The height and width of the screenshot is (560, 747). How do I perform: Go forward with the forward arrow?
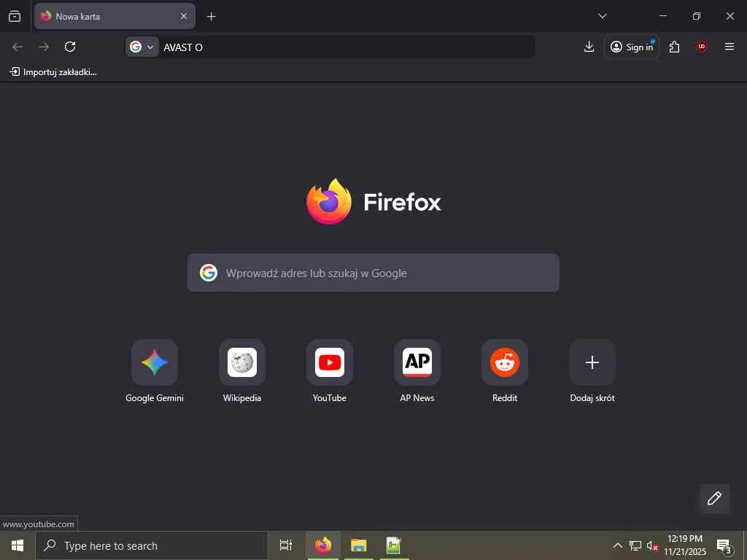point(44,47)
